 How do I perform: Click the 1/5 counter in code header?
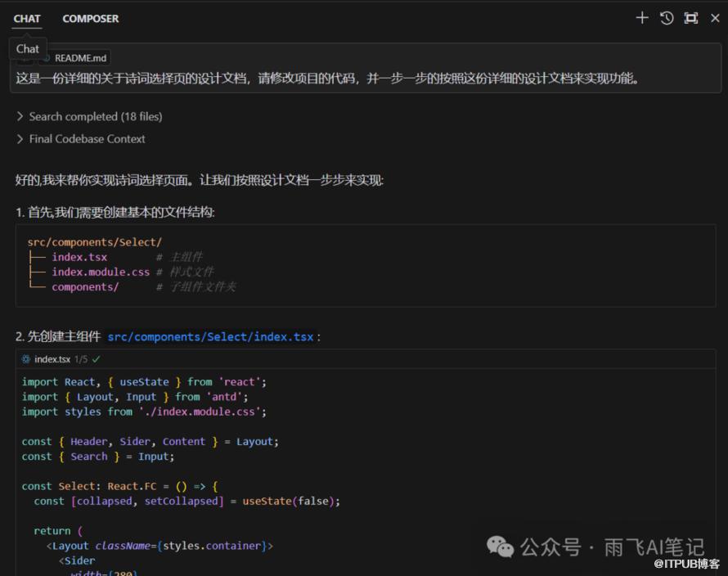click(x=81, y=359)
